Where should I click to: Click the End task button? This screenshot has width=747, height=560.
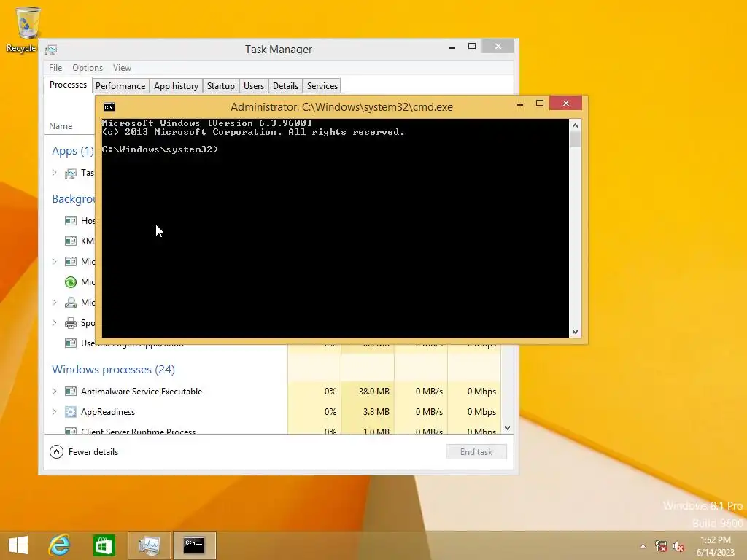476,452
